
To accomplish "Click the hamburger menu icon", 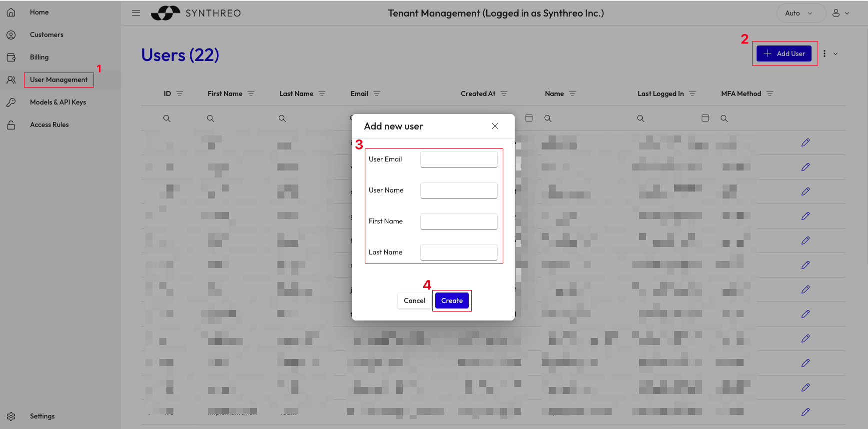I will pyautogui.click(x=136, y=13).
